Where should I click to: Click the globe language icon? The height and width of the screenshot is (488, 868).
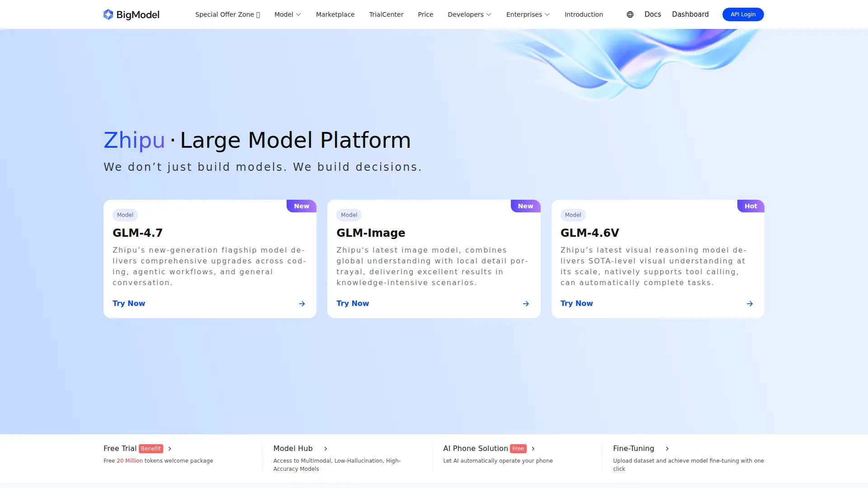(x=630, y=14)
